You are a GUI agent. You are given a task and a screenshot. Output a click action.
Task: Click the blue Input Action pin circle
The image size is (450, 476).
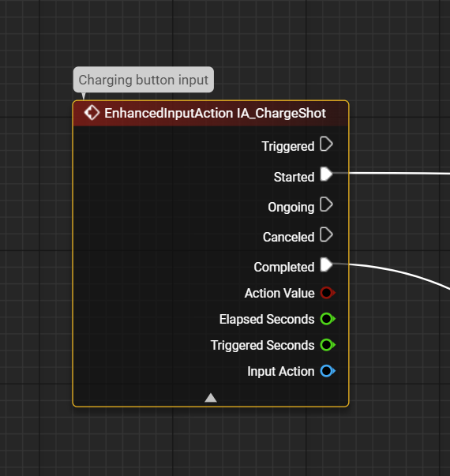click(x=327, y=371)
